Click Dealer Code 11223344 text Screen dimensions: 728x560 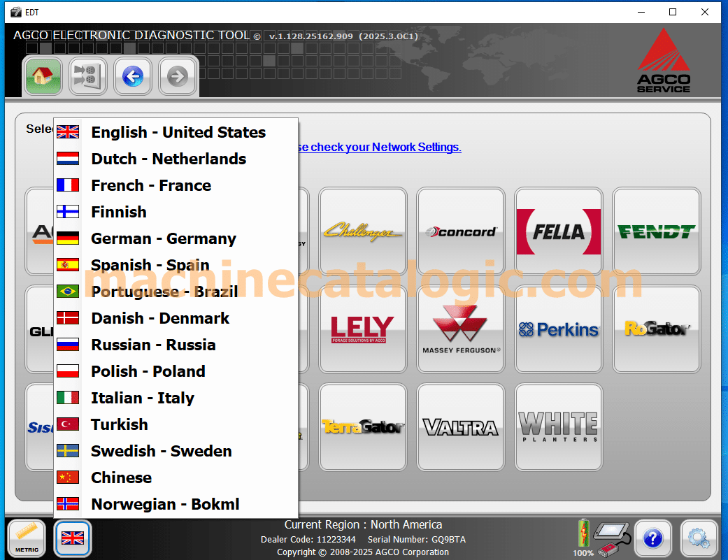[x=308, y=540]
